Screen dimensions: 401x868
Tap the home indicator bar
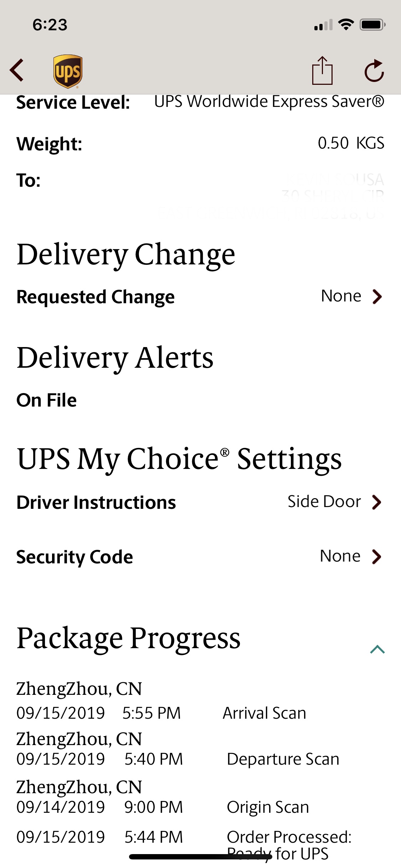(x=201, y=857)
